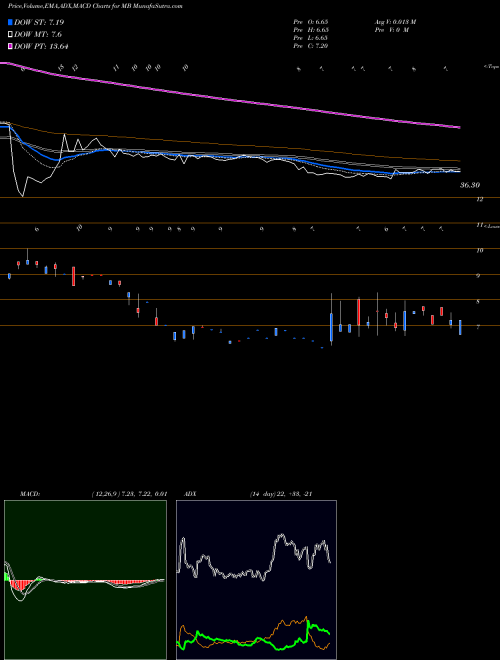
Task: Click the 'Avg V: 0.013 M' volume text
Action: [x=395, y=21]
